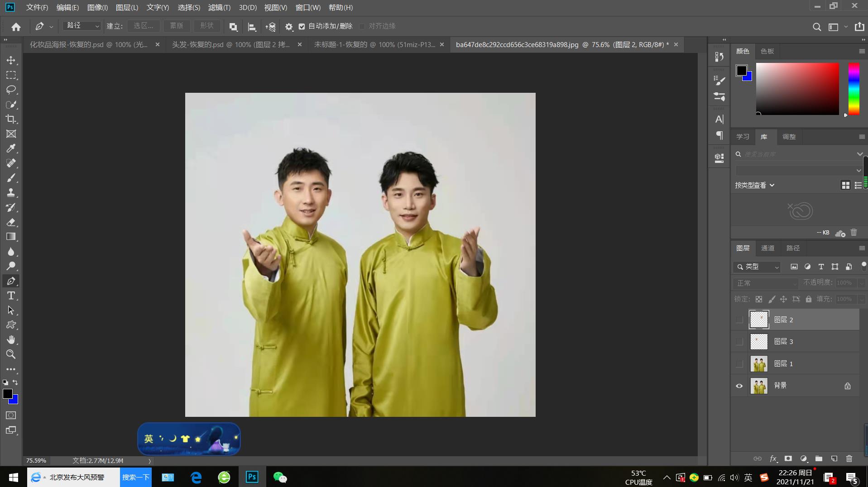Click the 选区... button
The width and height of the screenshot is (868, 487).
[144, 26]
